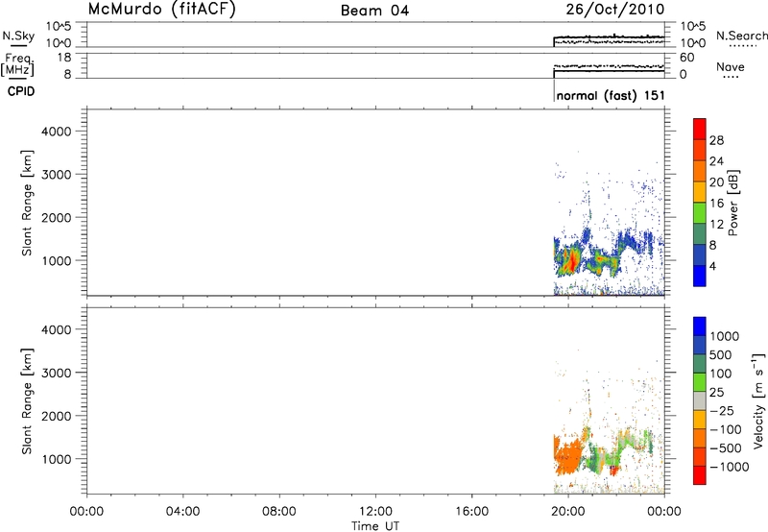The image size is (768, 532).
Task: Click the '60' Nave axis tick label
Action: [686, 58]
